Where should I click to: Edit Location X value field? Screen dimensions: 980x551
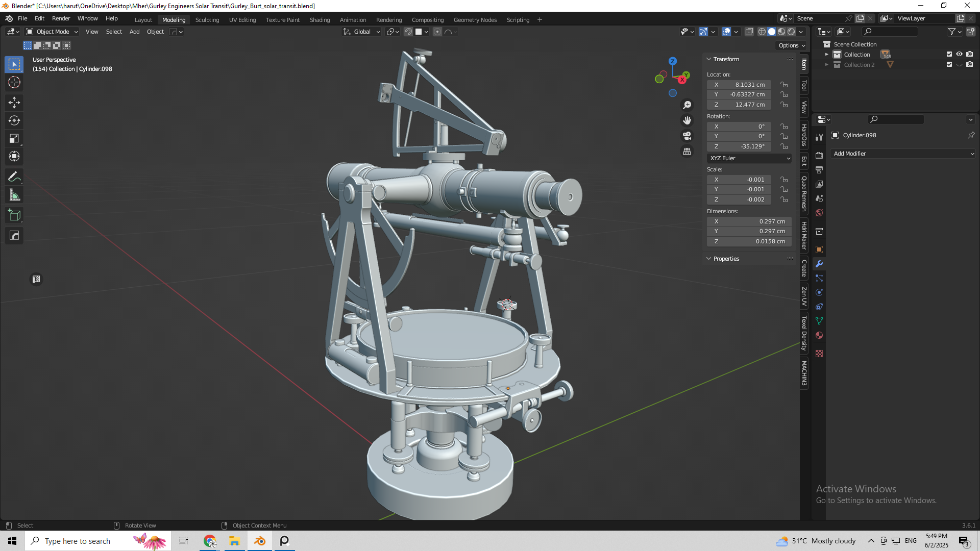(x=739, y=85)
